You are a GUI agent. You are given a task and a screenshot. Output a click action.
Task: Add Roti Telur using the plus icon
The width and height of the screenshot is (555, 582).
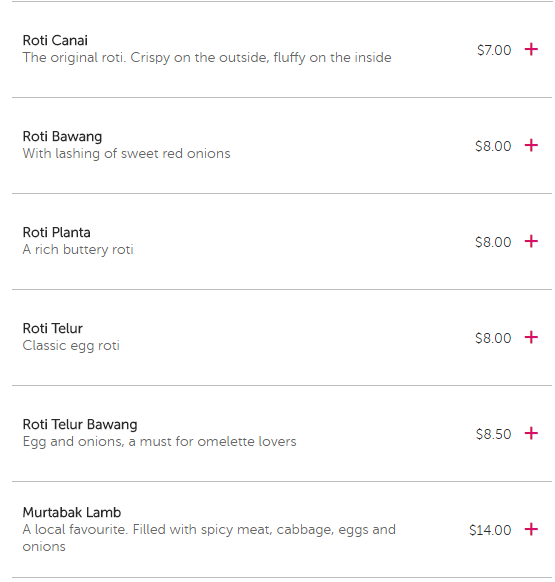pyautogui.click(x=531, y=337)
